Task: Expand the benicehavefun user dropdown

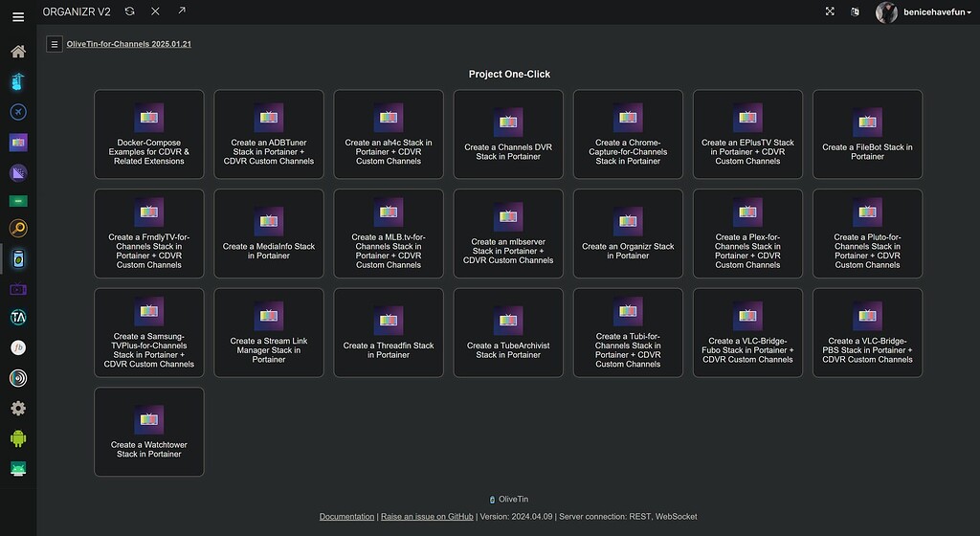Action: click(x=923, y=12)
